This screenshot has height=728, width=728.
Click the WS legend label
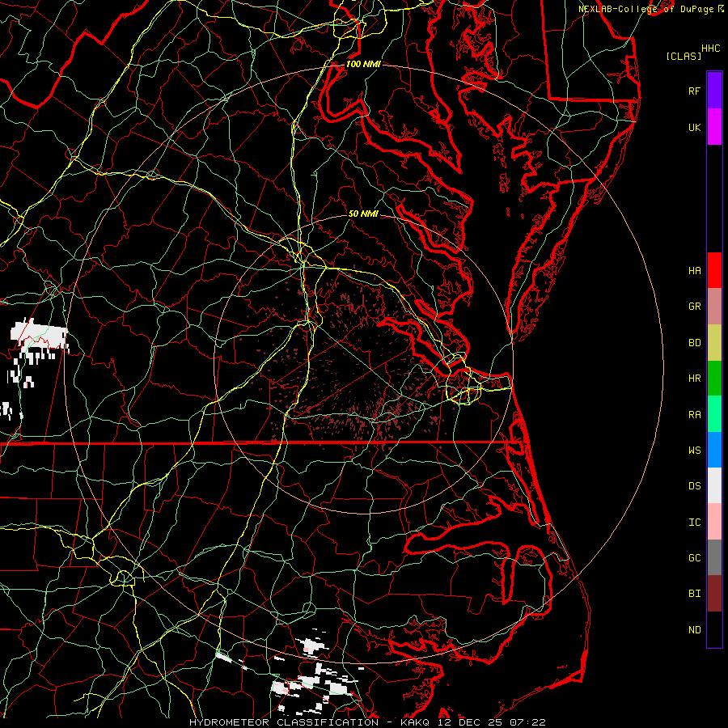tap(695, 450)
